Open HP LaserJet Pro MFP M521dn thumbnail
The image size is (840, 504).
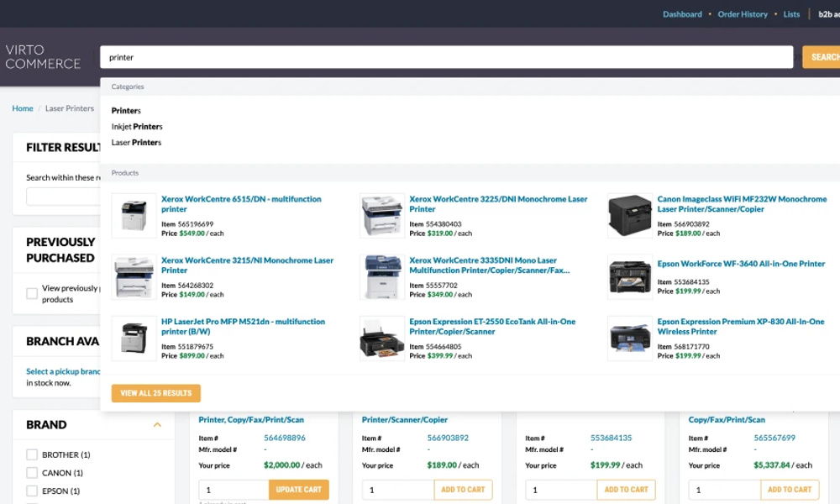pos(134,338)
